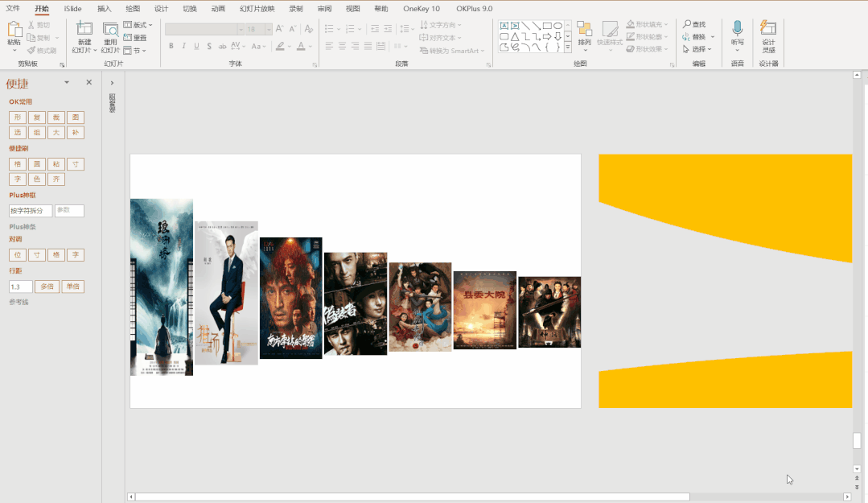This screenshot has width=868, height=503.
Task: Select the oval shape in the gallery
Action: [x=558, y=26]
